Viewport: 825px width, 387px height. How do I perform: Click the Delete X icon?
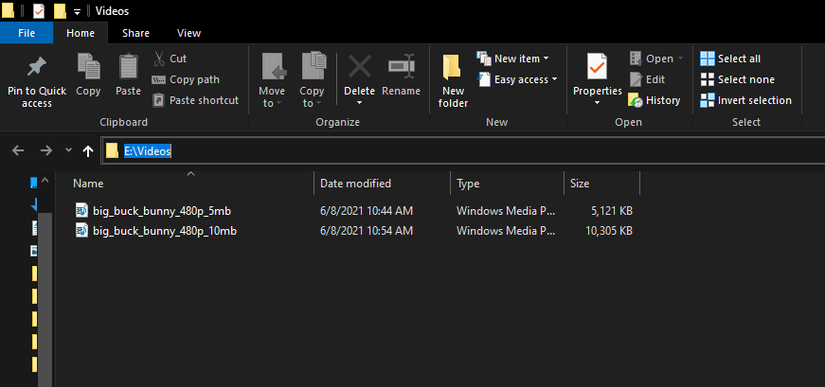point(360,66)
